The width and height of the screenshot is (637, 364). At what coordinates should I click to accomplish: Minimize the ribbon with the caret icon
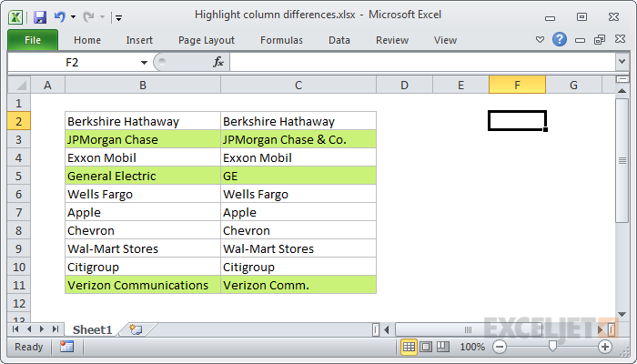[x=540, y=40]
